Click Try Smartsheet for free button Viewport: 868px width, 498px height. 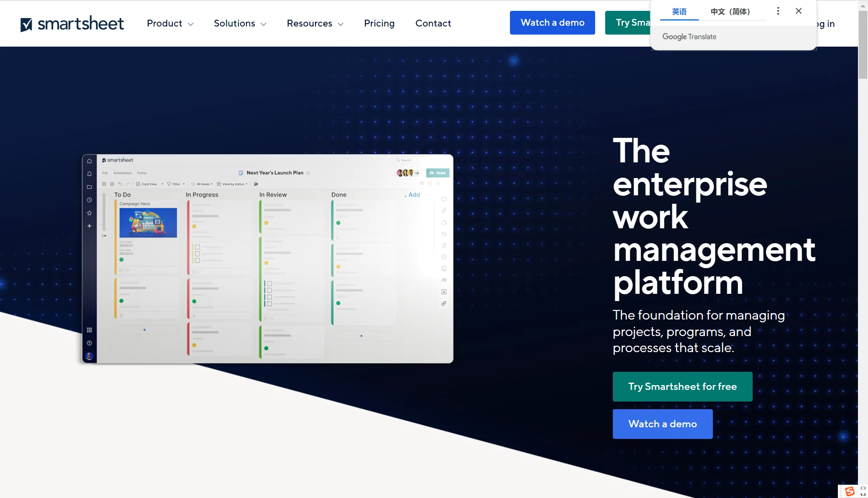pos(683,387)
